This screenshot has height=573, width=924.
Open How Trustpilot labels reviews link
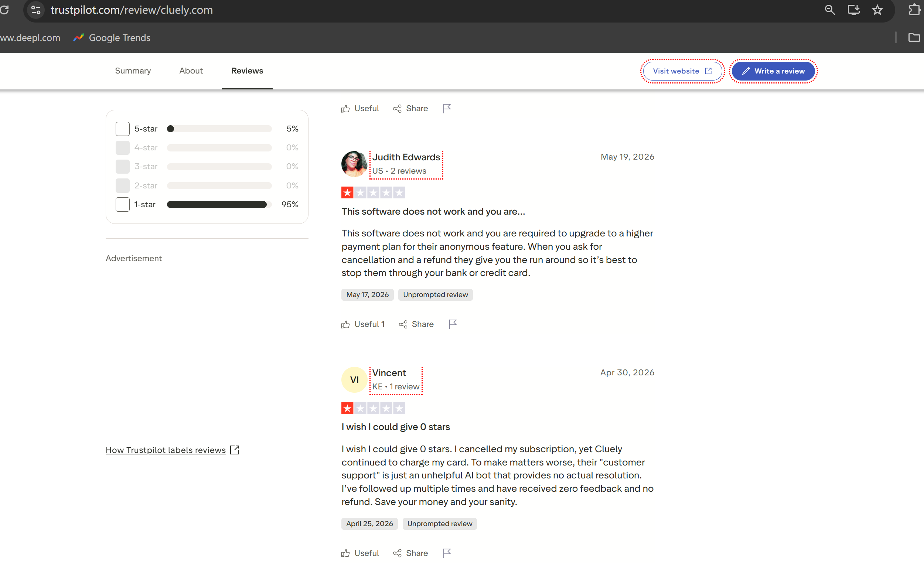[x=166, y=450]
